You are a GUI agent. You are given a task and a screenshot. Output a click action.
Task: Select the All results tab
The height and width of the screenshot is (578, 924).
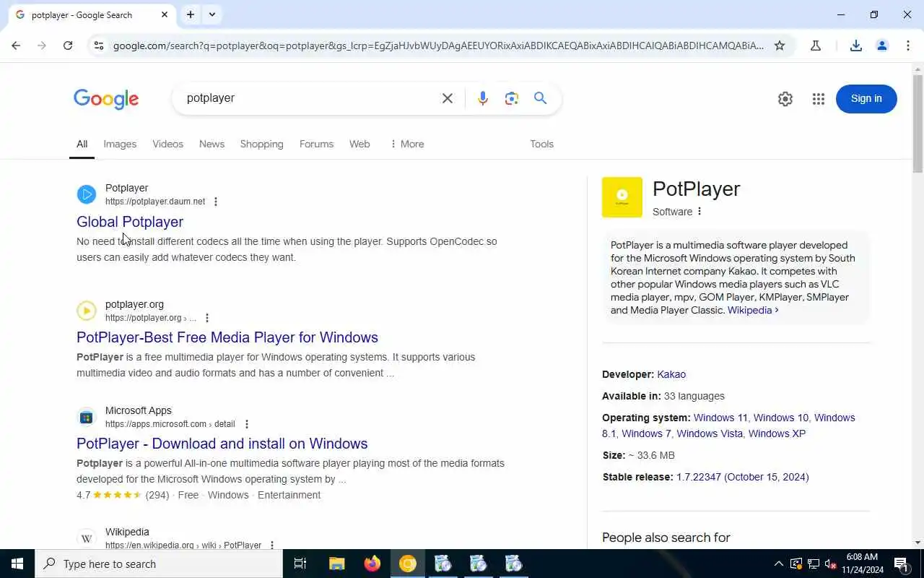[82, 144]
